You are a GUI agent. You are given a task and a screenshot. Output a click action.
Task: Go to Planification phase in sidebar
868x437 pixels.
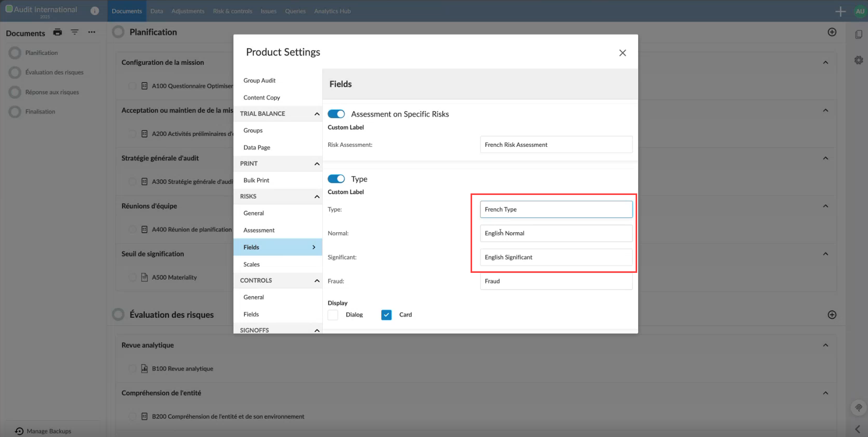[41, 53]
